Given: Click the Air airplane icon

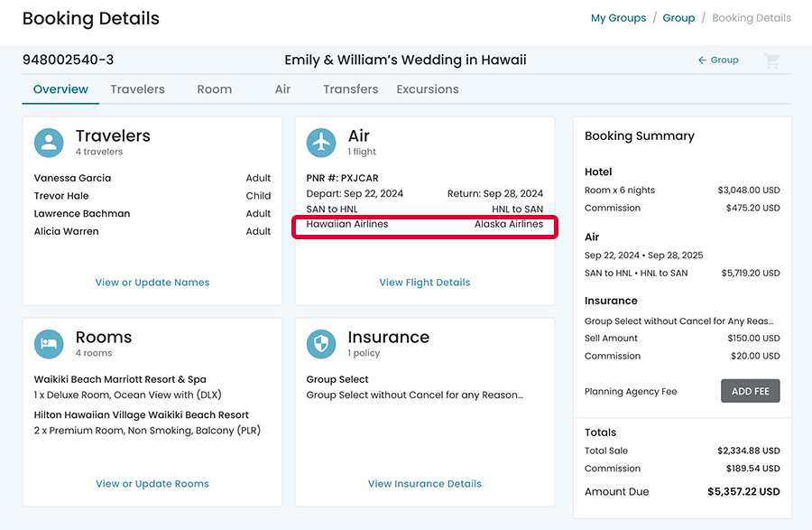Looking at the screenshot, I should pyautogui.click(x=321, y=143).
